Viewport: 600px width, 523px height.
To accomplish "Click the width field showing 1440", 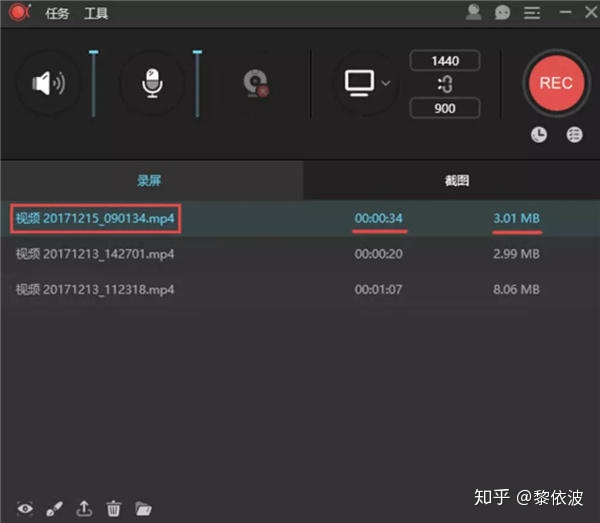I will [445, 61].
